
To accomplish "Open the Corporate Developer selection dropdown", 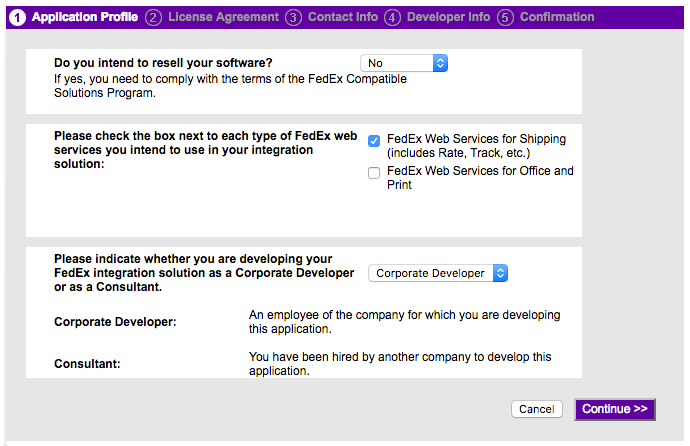I will (x=438, y=273).
